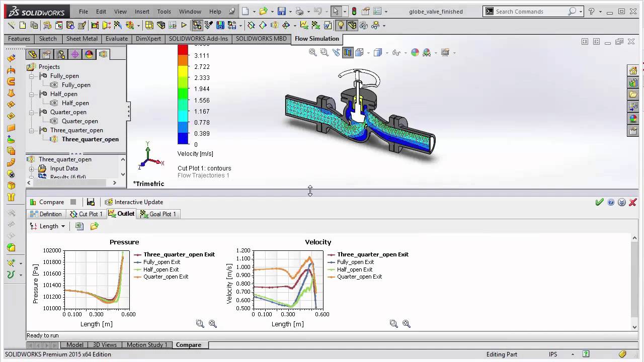Open the Flow Simulation analysis tree tab
Viewport: 644px width, 362px height.
click(x=103, y=54)
